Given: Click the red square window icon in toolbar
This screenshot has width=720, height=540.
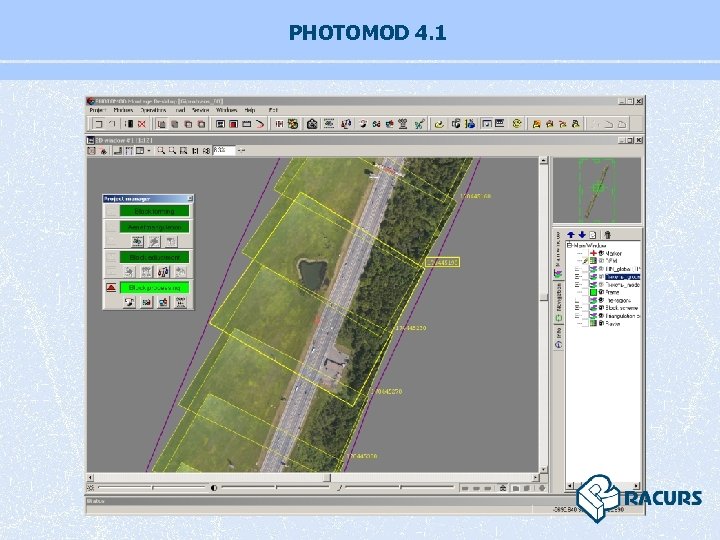Looking at the screenshot, I should pos(233,124).
